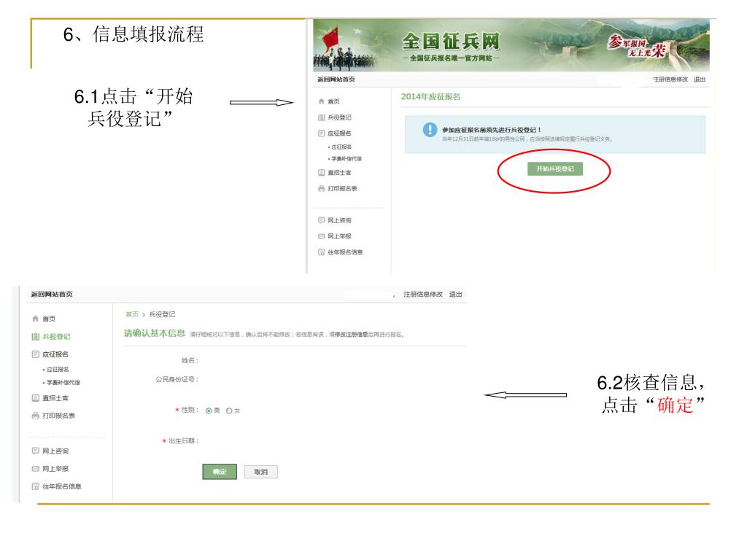Viewport: 747px width, 560px height.
Task: Click 网上举报 envelope icon in lower sidebar
Action: (35, 469)
